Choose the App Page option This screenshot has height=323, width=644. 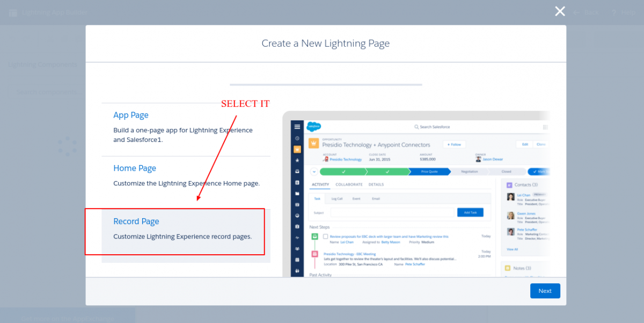[186, 130]
